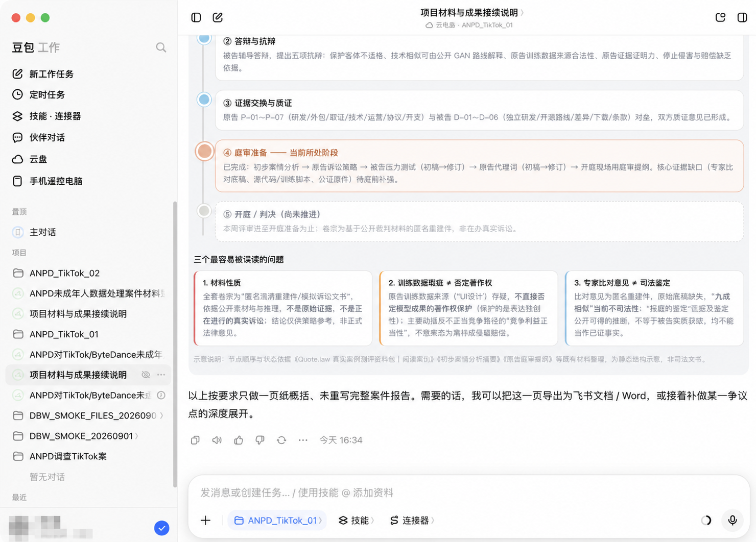Search conversations using the magnifier icon
The image size is (756, 542).
161,47
